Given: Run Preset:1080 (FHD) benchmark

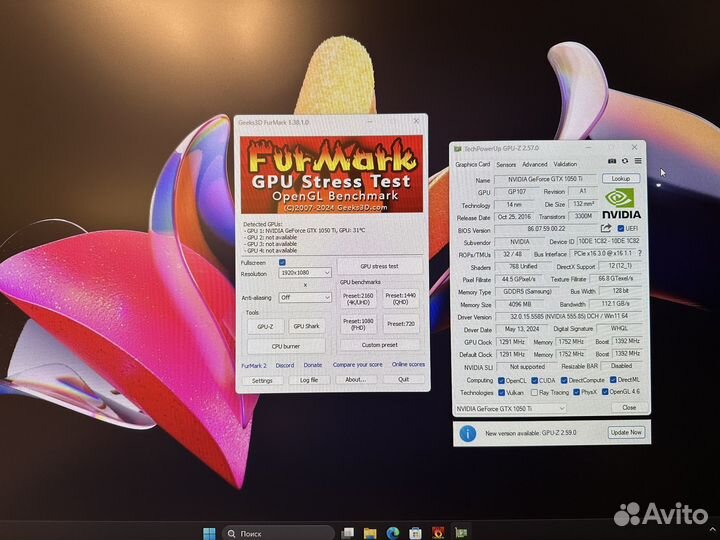Looking at the screenshot, I should [x=358, y=324].
